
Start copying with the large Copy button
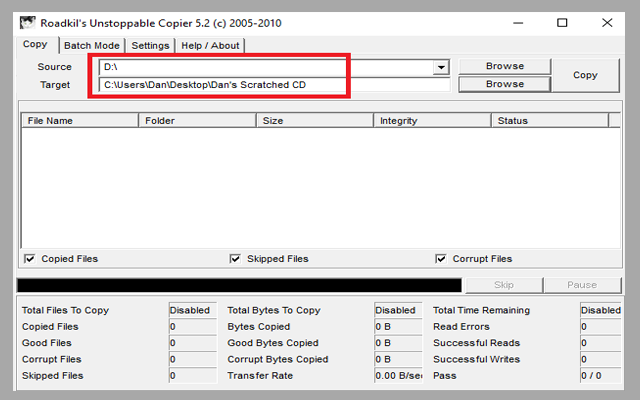point(585,75)
